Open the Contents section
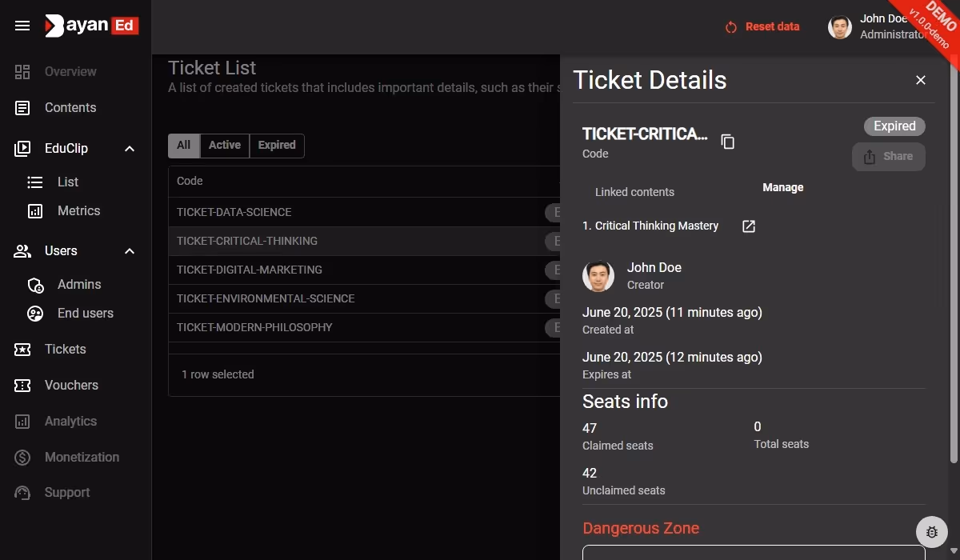 click(x=70, y=107)
